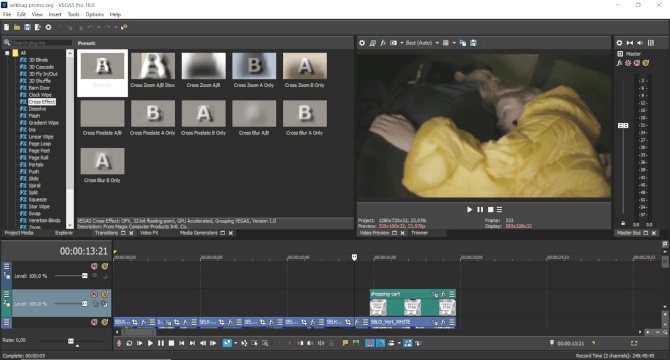Open the project Properties gear icon
This screenshot has height=360, width=670.
pos(48,27)
